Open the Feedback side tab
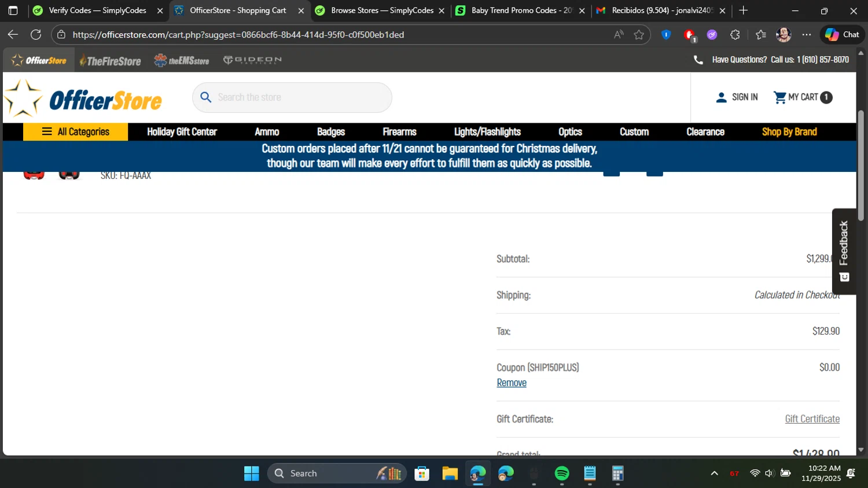 coord(844,251)
